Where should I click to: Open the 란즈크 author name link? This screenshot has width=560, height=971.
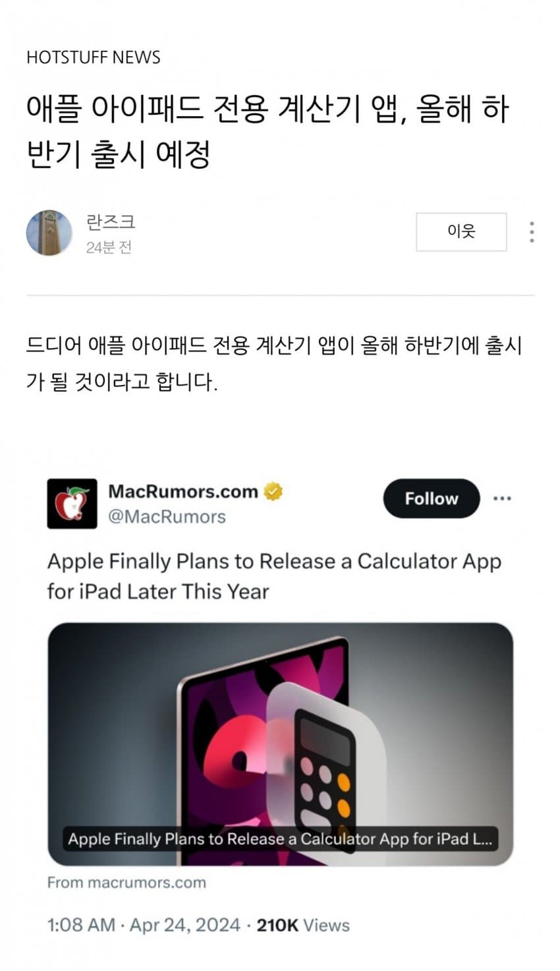111,222
